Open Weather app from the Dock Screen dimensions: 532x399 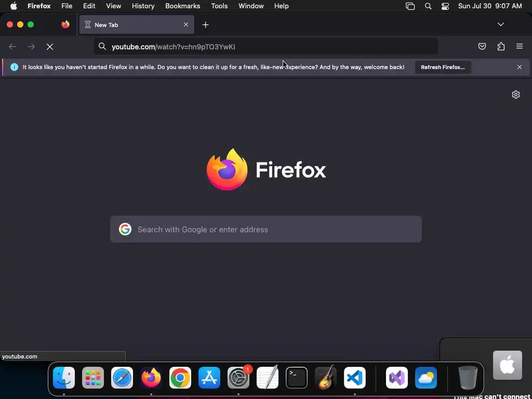point(426,378)
